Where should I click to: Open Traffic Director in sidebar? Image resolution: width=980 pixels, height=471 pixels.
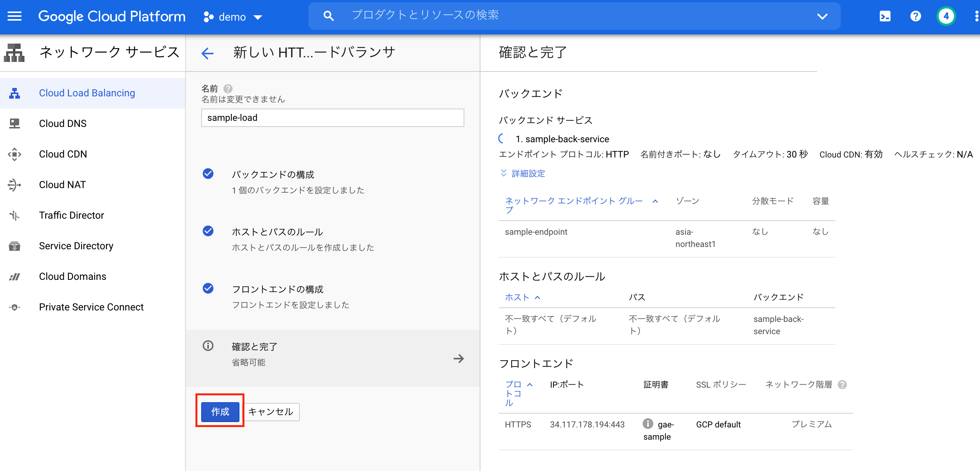pos(72,215)
